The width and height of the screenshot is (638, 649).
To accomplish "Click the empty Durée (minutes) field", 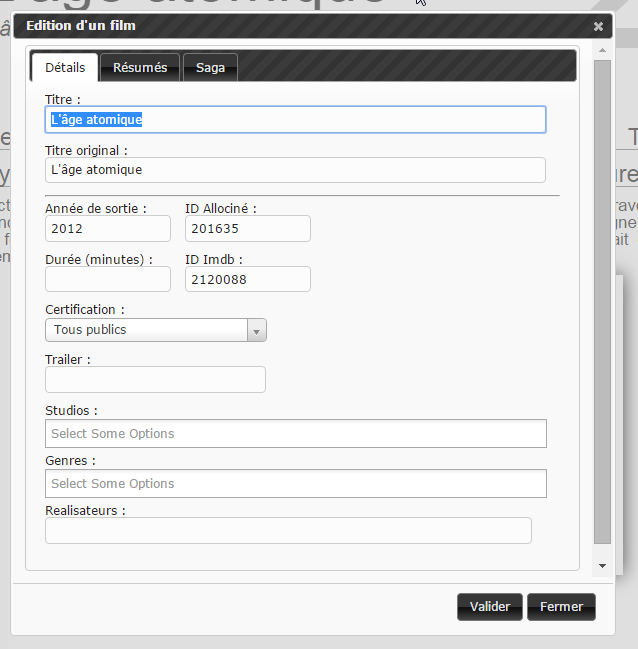I will point(108,279).
